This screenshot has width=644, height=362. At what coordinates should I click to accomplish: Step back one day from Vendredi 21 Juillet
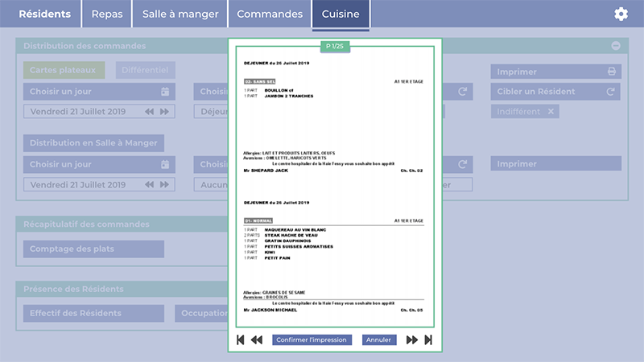(x=149, y=112)
